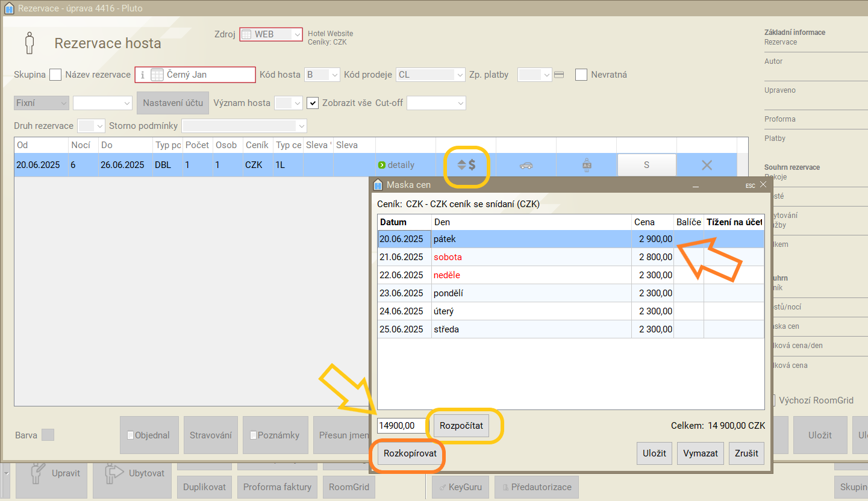
Task: Click the credit card icon beside Zp. platby
Action: tap(559, 75)
